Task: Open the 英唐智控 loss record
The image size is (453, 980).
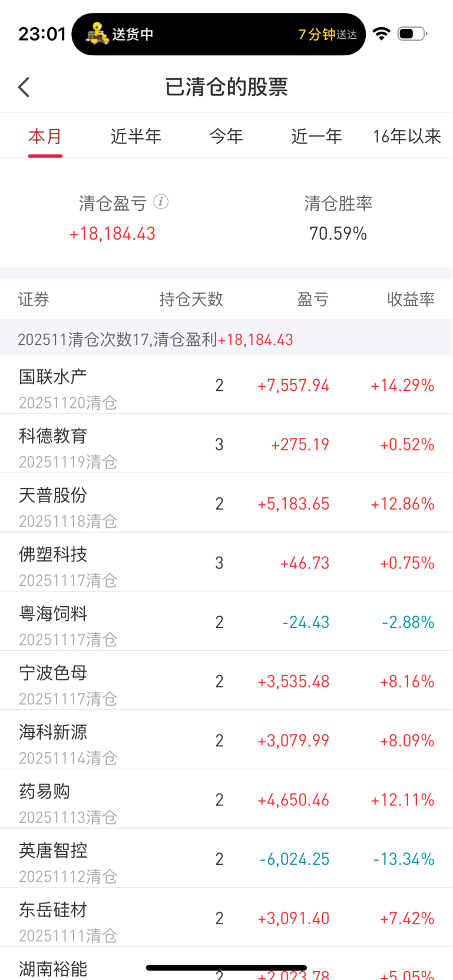Action: [x=226, y=859]
